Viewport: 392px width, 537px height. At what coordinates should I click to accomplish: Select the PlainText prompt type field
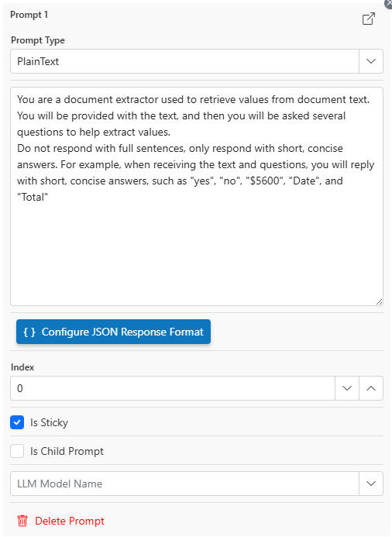[184, 61]
